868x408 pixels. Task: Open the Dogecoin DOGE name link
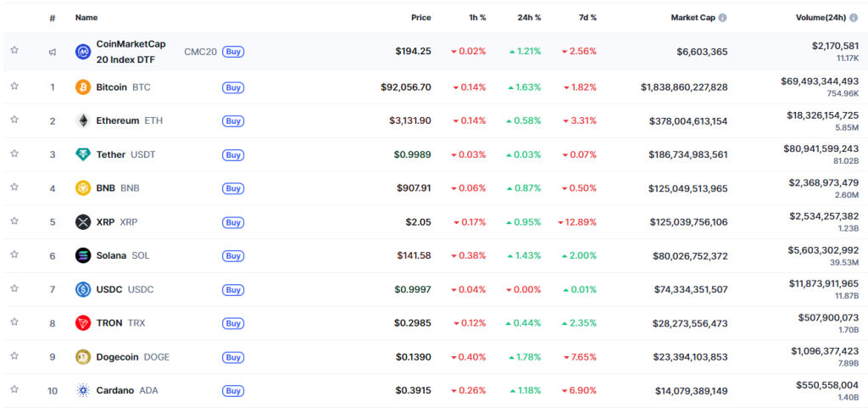click(133, 357)
